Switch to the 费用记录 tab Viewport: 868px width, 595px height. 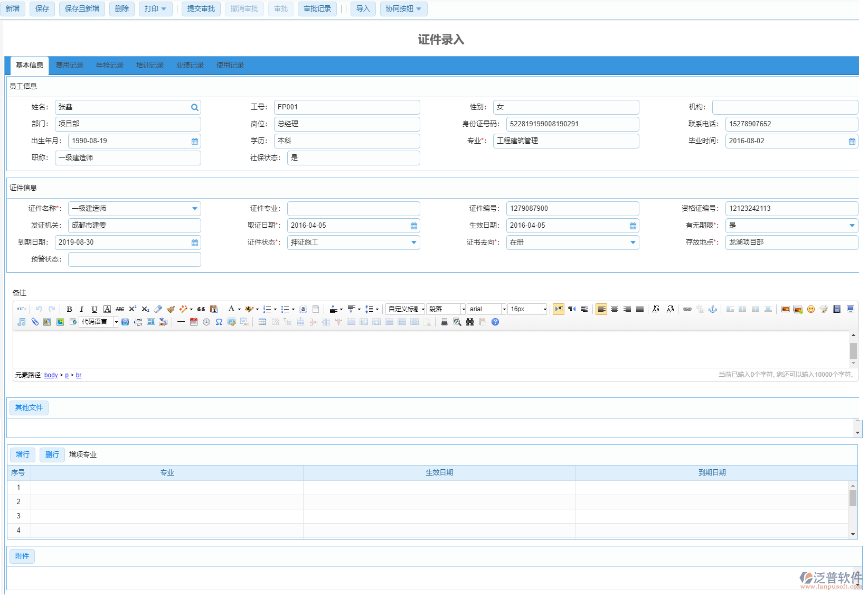pyautogui.click(x=70, y=66)
